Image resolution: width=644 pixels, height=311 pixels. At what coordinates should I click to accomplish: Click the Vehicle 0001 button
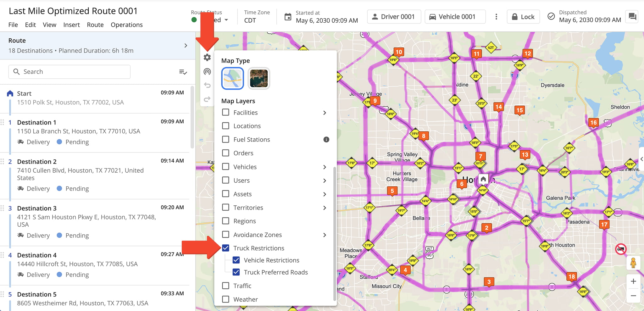click(455, 17)
